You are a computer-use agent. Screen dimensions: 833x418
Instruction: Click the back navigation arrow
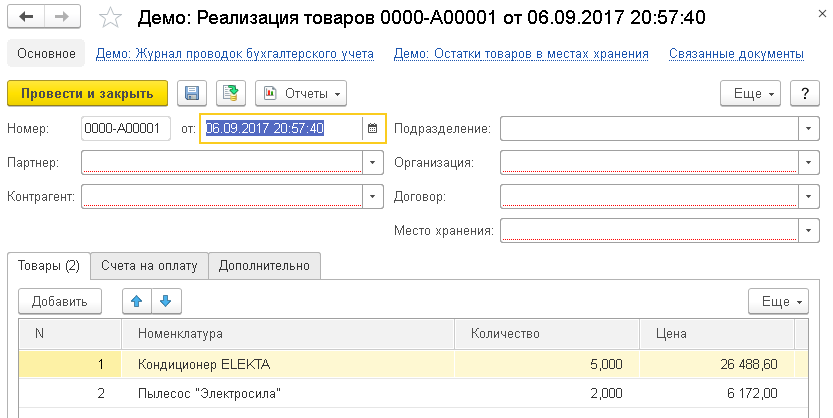(x=26, y=18)
